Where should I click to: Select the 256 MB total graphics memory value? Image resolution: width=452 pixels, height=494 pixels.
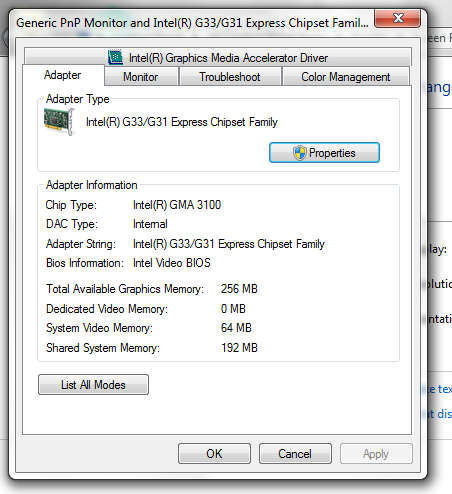pos(239,289)
